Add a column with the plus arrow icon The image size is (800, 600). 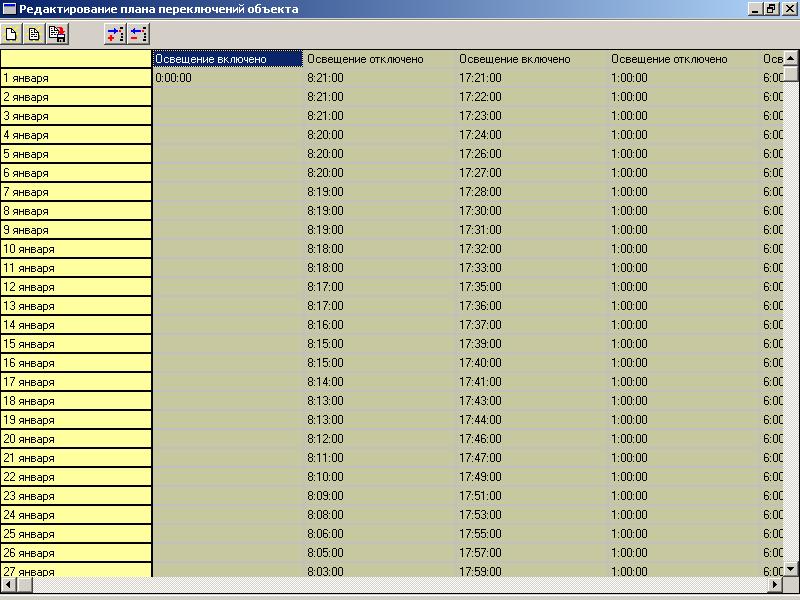click(115, 34)
